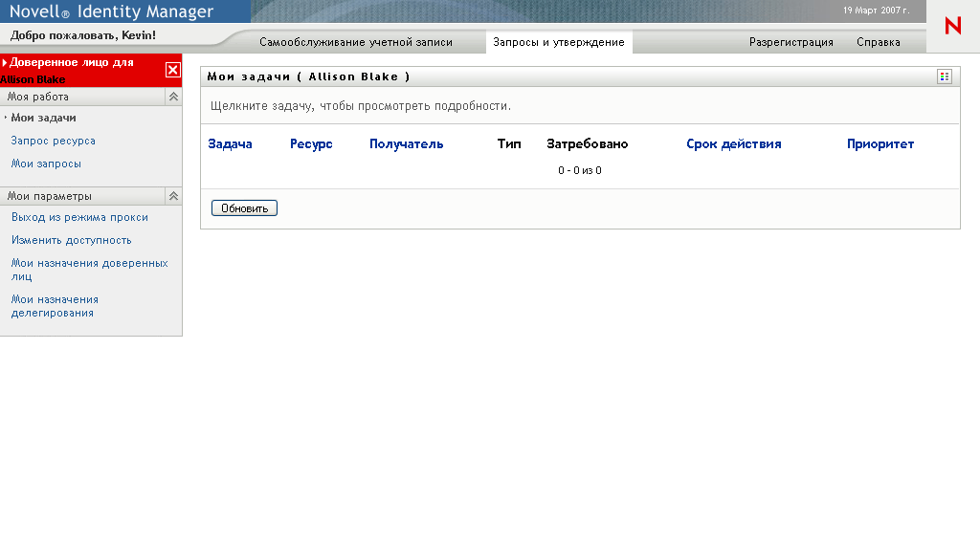The height and width of the screenshot is (546, 980).
Task: Open Мои назначения доверенных лиц
Action: pos(89,269)
